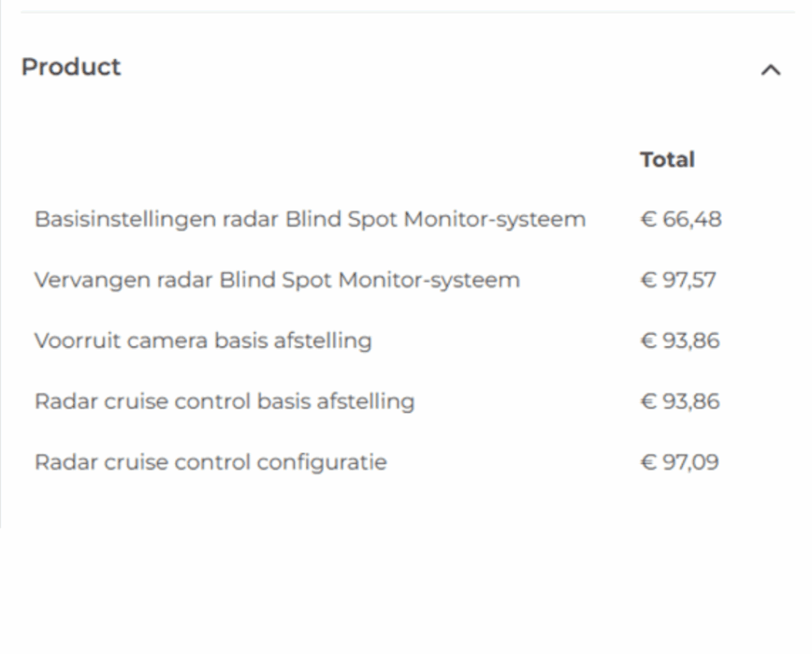Click the € 66,48 price
The height and width of the screenshot is (654, 812).
click(x=680, y=220)
